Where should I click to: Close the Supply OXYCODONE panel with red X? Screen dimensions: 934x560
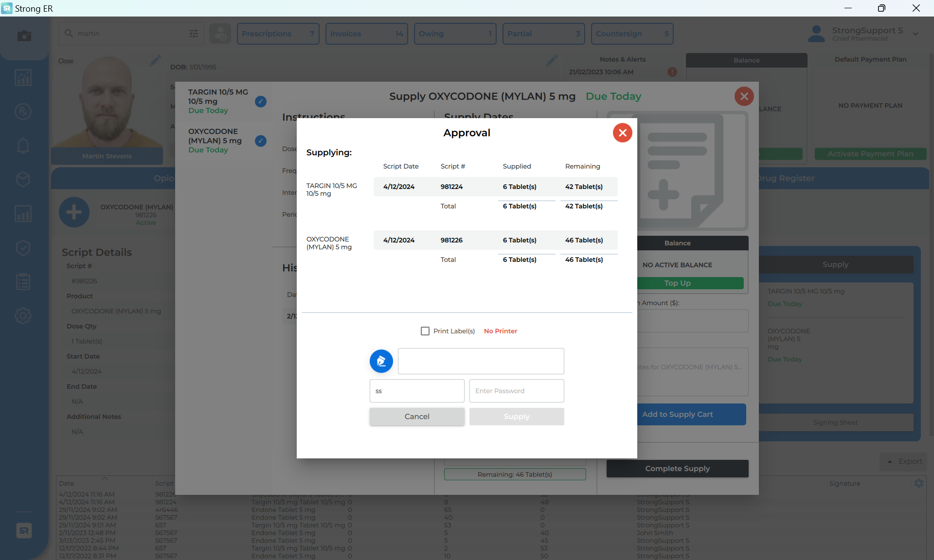(x=744, y=96)
